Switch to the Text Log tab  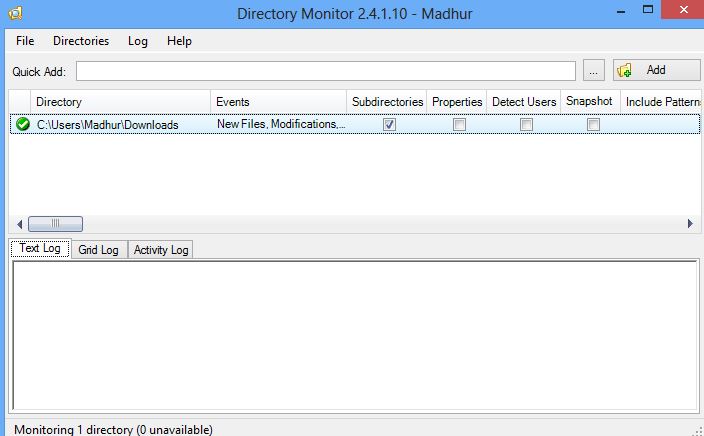click(x=40, y=248)
